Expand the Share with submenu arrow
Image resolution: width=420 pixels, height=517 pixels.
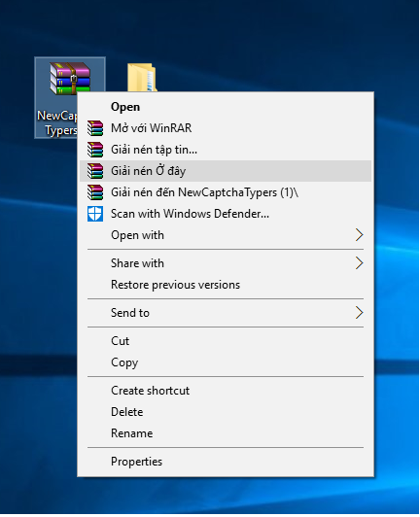[x=359, y=263]
